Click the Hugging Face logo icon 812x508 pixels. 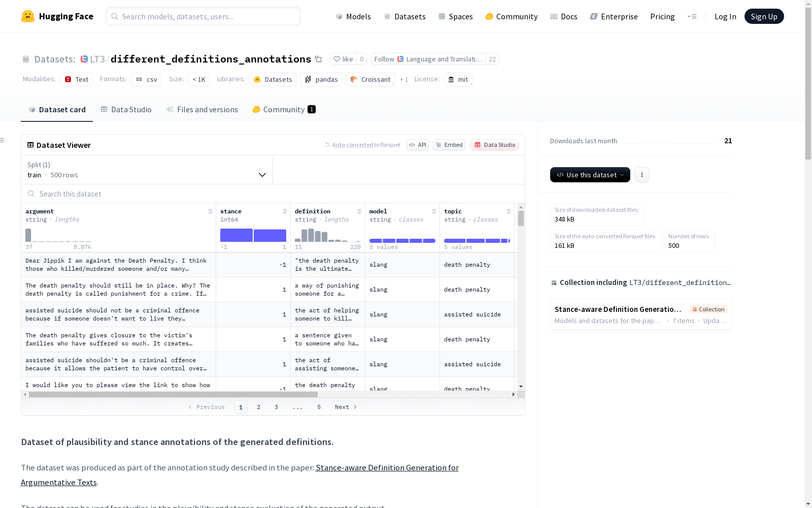[x=28, y=16]
